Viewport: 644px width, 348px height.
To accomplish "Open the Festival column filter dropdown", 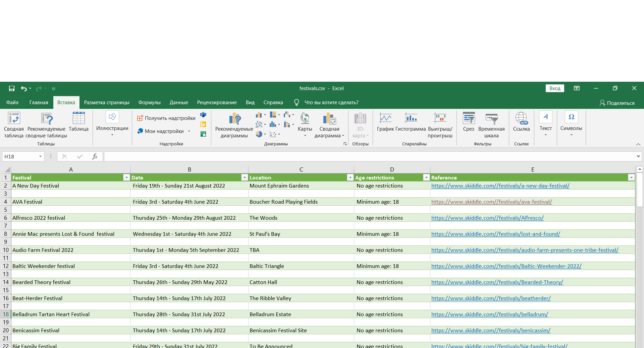I will click(126, 178).
